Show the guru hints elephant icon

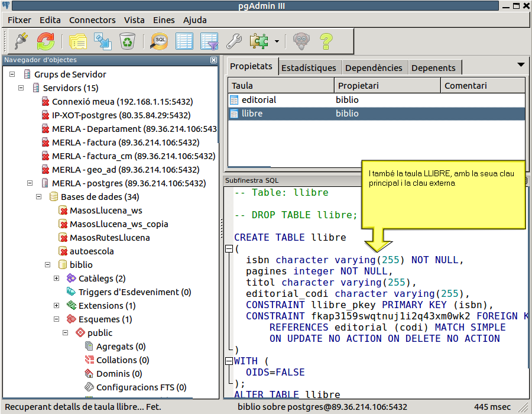(301, 41)
